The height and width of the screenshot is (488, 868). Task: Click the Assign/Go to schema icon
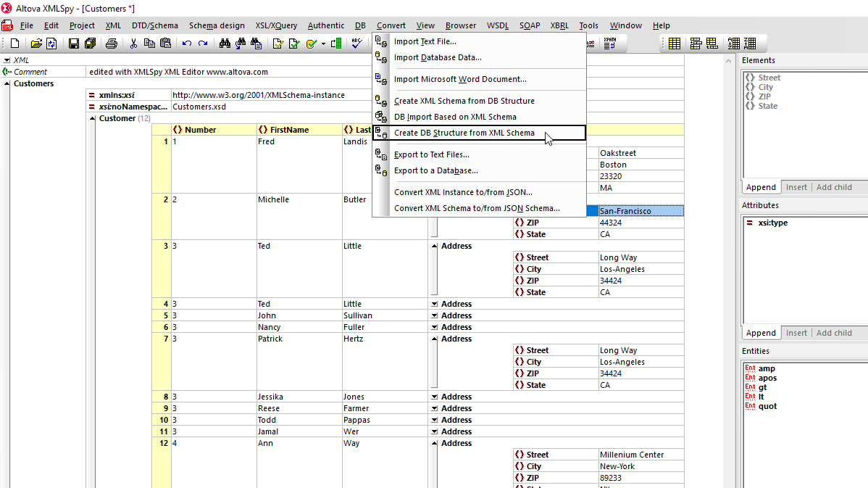336,44
